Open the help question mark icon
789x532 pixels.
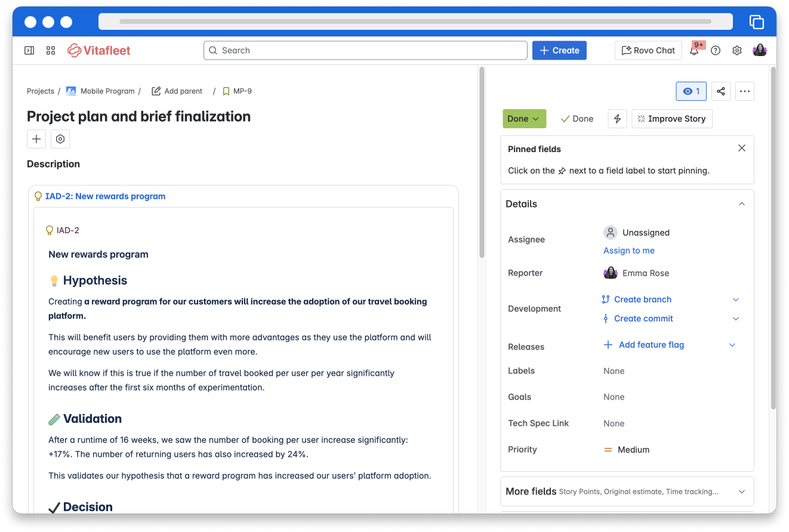[x=716, y=51]
